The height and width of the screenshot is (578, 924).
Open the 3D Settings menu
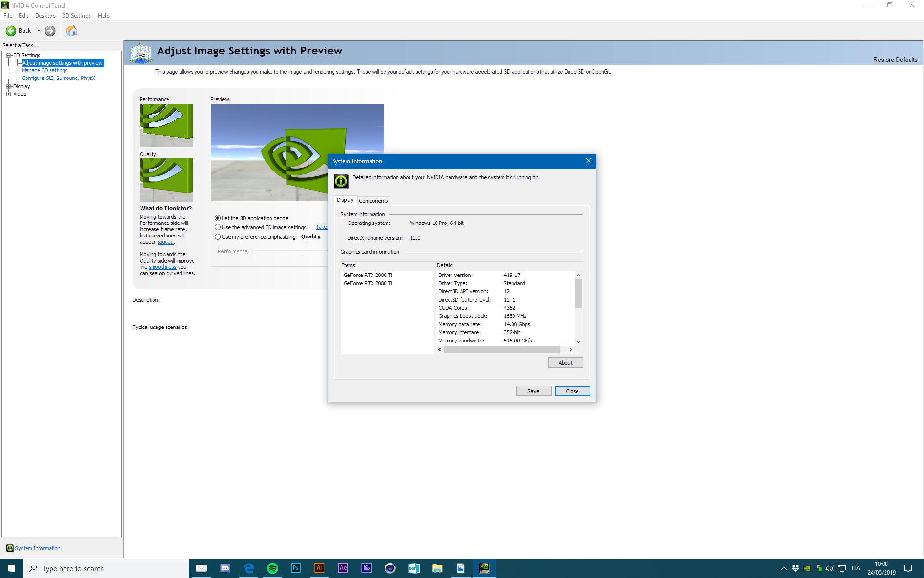coord(77,16)
